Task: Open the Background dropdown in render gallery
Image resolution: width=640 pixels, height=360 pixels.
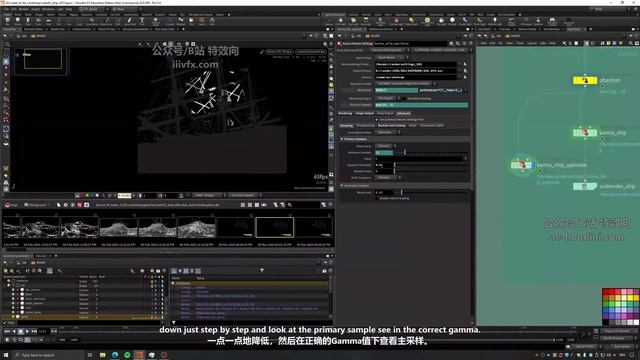Action: point(37,205)
